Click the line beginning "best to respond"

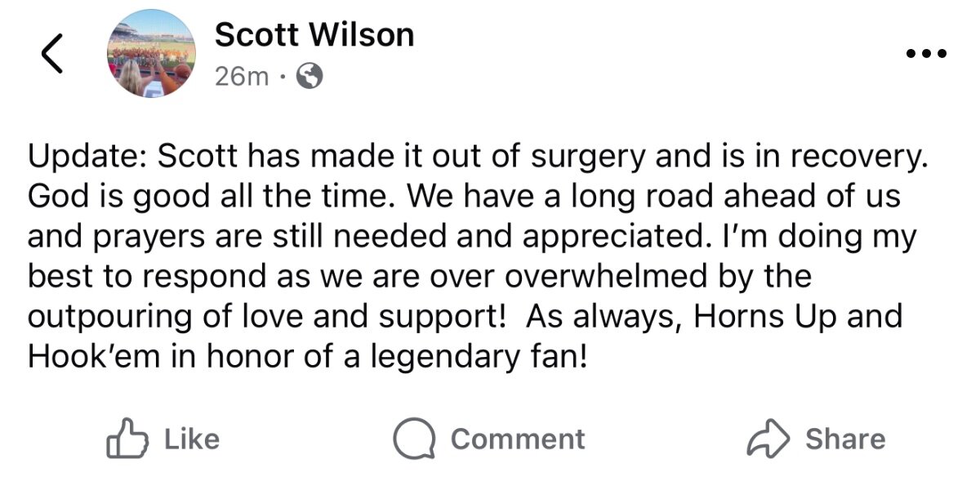419,276
